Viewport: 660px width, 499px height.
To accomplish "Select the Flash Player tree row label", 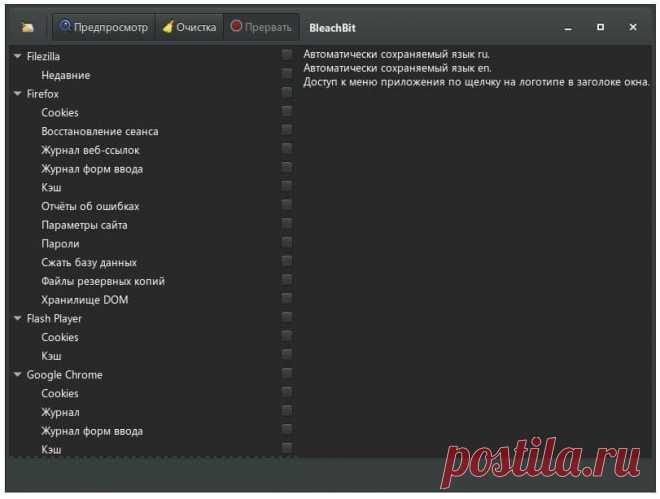I will point(54,319).
